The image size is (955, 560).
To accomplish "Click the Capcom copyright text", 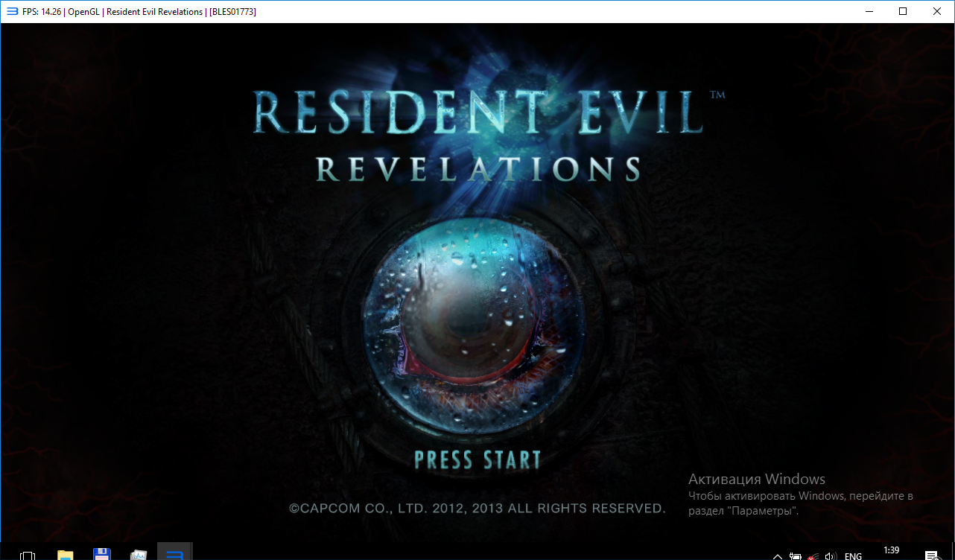I will (x=477, y=509).
